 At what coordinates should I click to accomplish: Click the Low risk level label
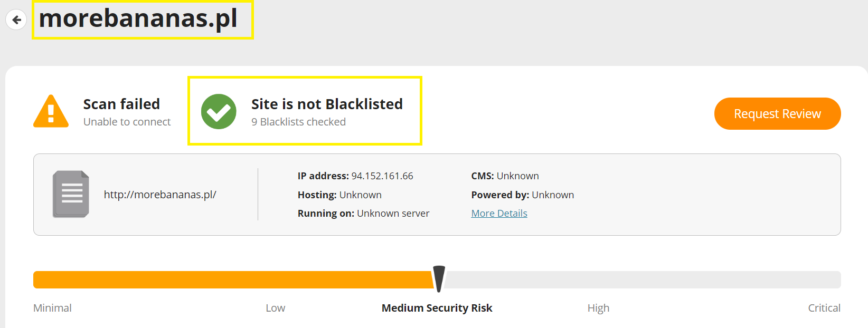click(275, 308)
